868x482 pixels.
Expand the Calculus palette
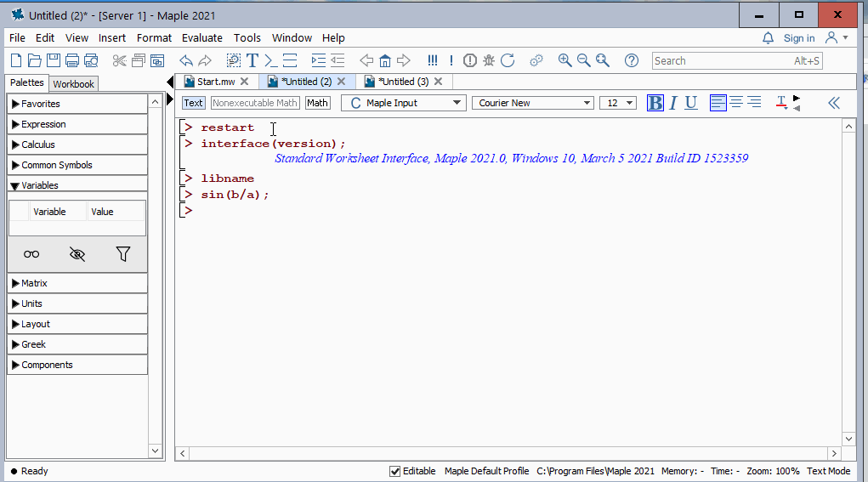77,145
